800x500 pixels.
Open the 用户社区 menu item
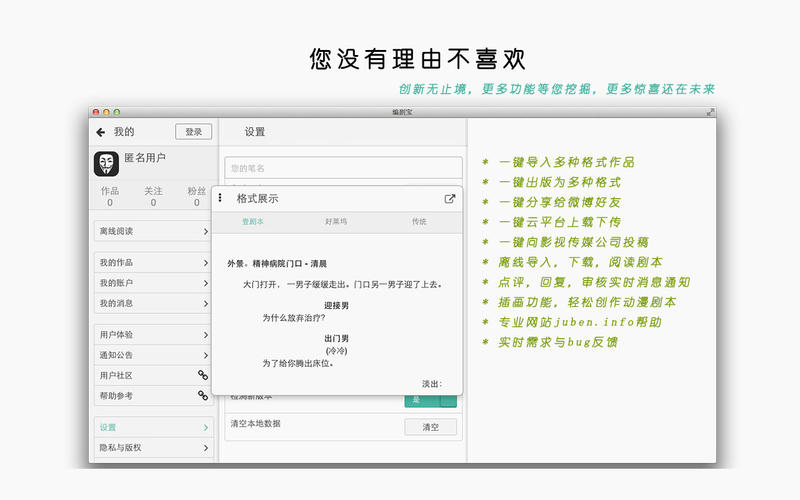(153, 376)
